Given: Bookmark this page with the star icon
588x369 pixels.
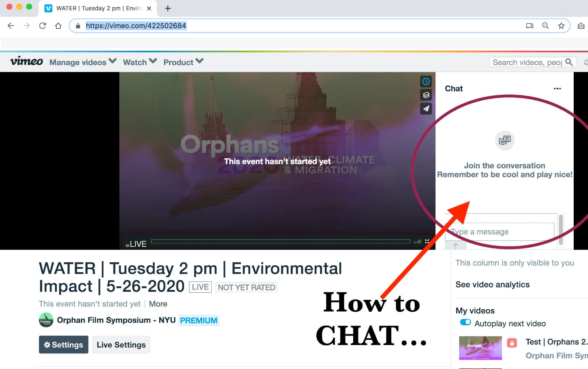Looking at the screenshot, I should click(x=561, y=26).
